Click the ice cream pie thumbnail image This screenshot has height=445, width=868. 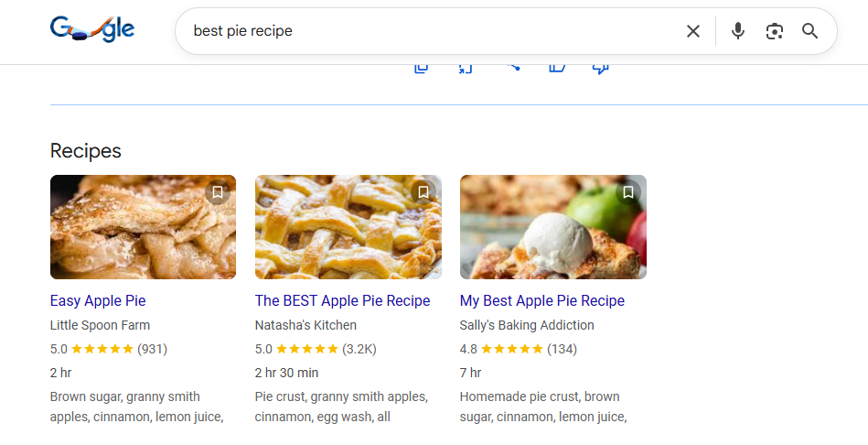tap(552, 227)
